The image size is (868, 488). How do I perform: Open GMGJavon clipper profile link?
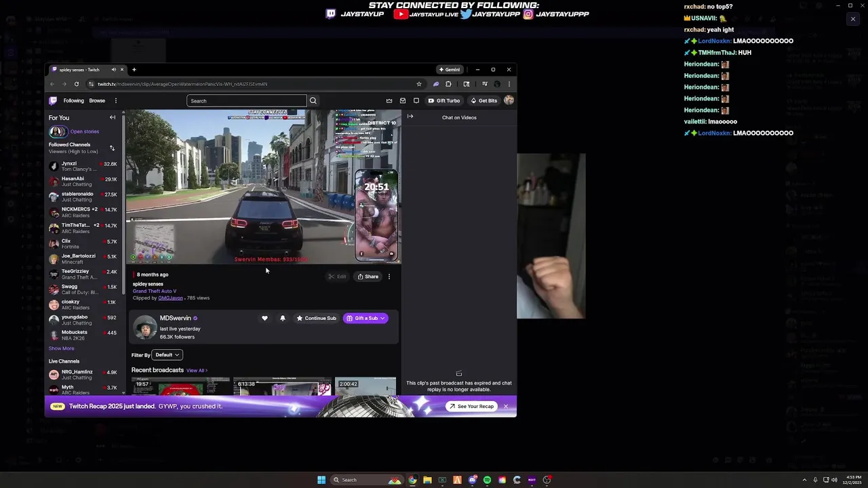pyautogui.click(x=170, y=298)
